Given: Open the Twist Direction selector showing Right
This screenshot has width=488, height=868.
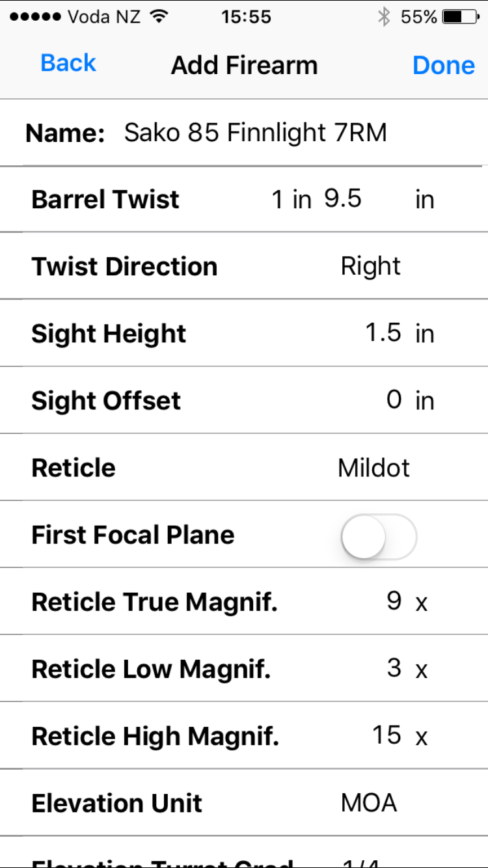Looking at the screenshot, I should coord(371,266).
